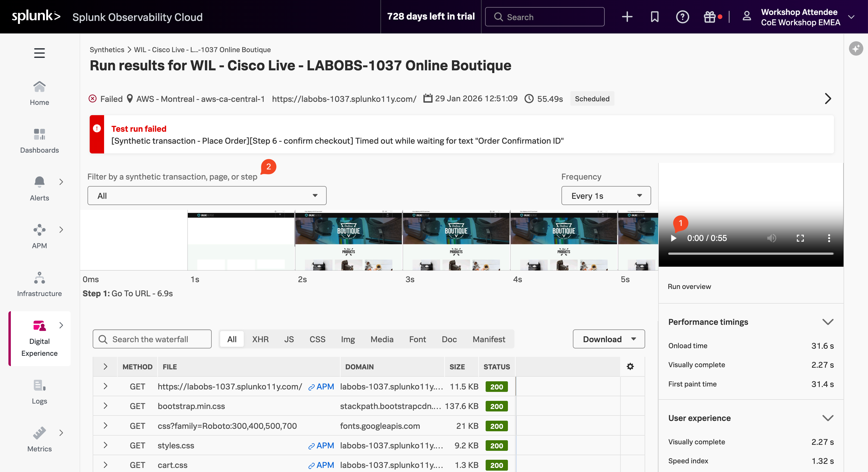
Task: Open Logs from the sidebar
Action: pyautogui.click(x=39, y=392)
